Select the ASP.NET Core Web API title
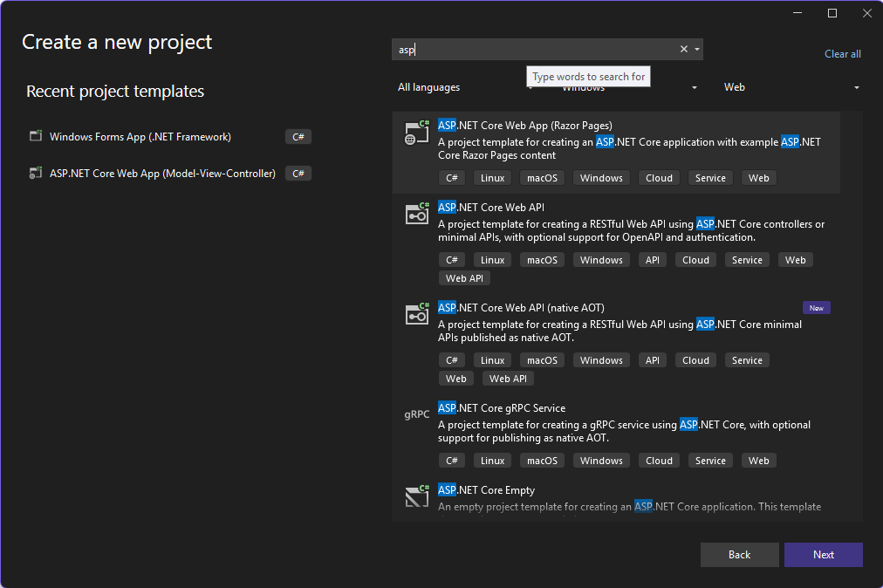883x588 pixels. (491, 208)
